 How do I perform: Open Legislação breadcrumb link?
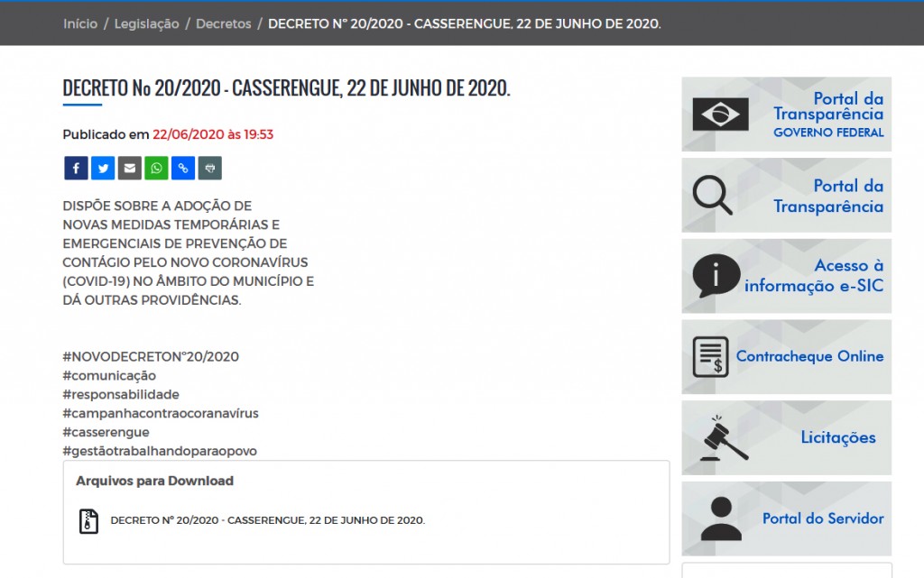(146, 23)
